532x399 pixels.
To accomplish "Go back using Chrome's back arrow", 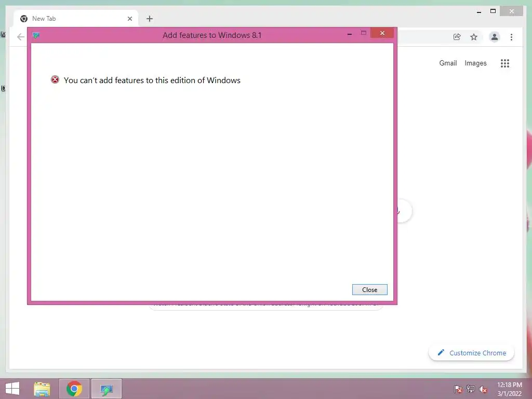I will click(21, 37).
